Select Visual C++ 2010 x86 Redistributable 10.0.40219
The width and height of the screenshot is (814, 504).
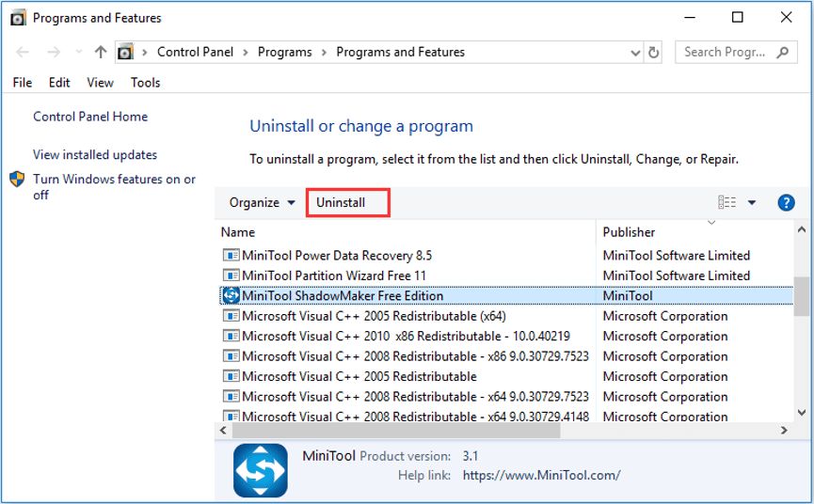pyautogui.click(x=406, y=336)
